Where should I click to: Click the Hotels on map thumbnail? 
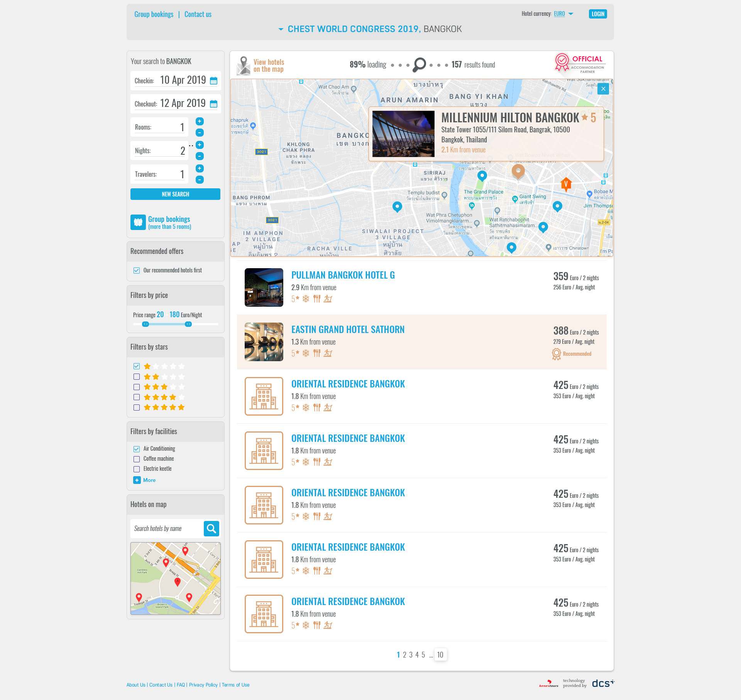pyautogui.click(x=176, y=578)
